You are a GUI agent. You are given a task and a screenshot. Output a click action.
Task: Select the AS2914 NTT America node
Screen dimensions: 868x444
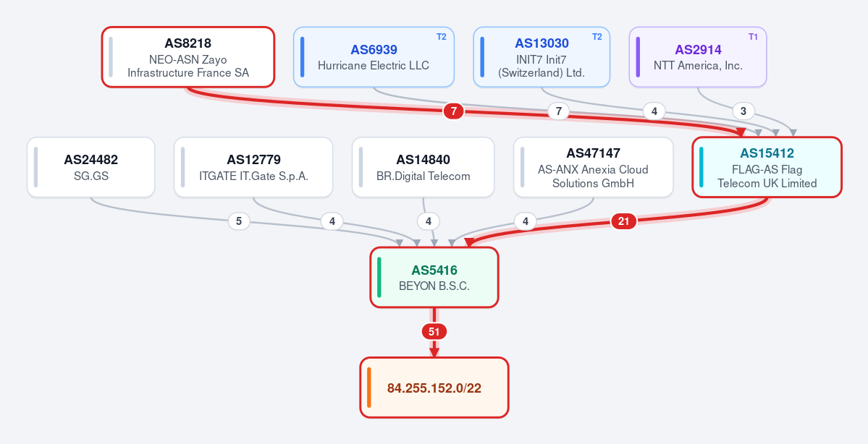click(x=698, y=57)
